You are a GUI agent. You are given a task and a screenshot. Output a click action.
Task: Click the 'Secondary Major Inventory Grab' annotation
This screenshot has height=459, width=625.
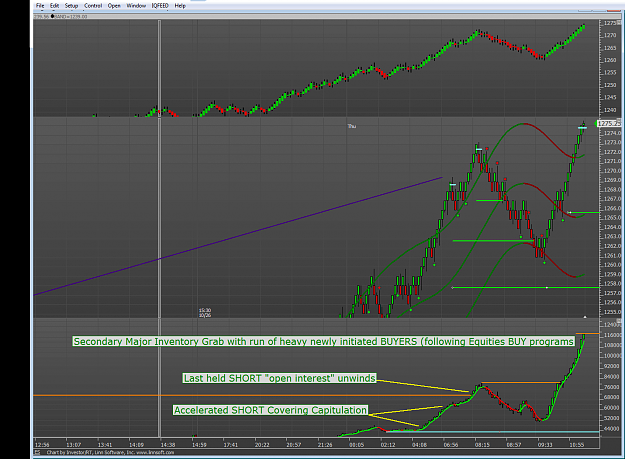324,341
